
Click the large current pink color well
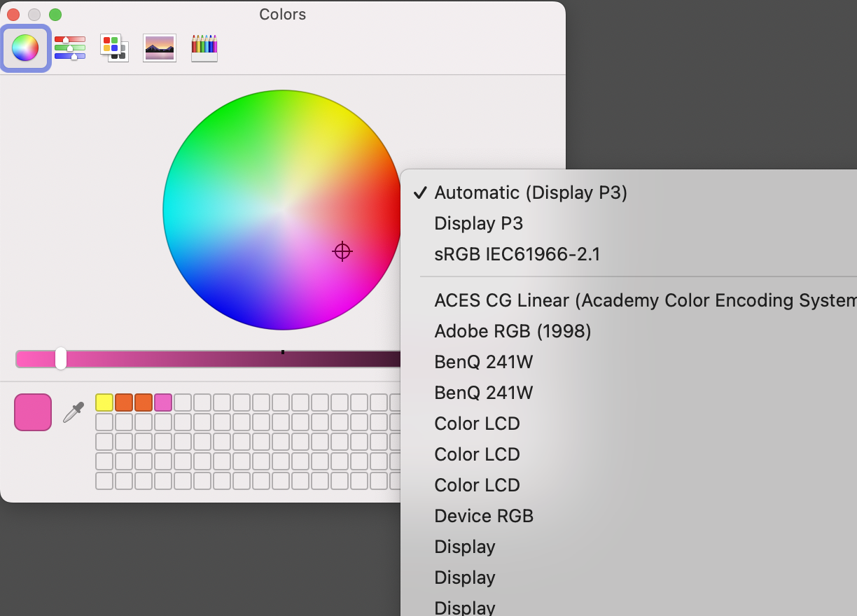(33, 412)
